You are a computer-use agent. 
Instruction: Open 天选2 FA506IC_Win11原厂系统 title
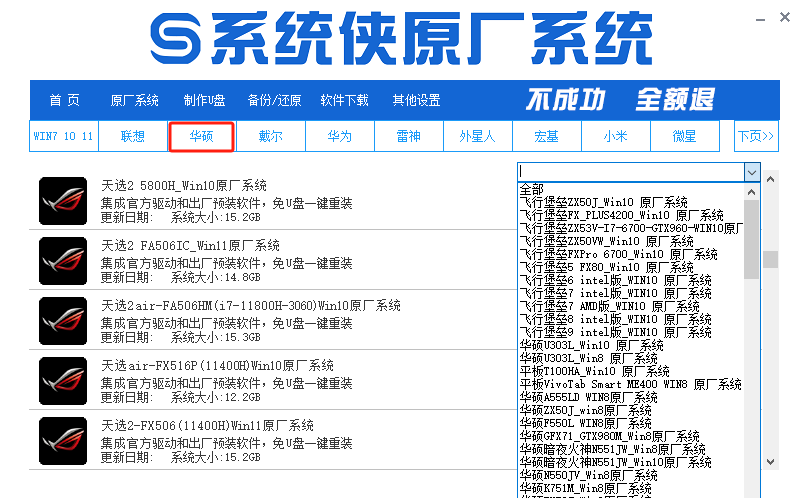pyautogui.click(x=190, y=245)
